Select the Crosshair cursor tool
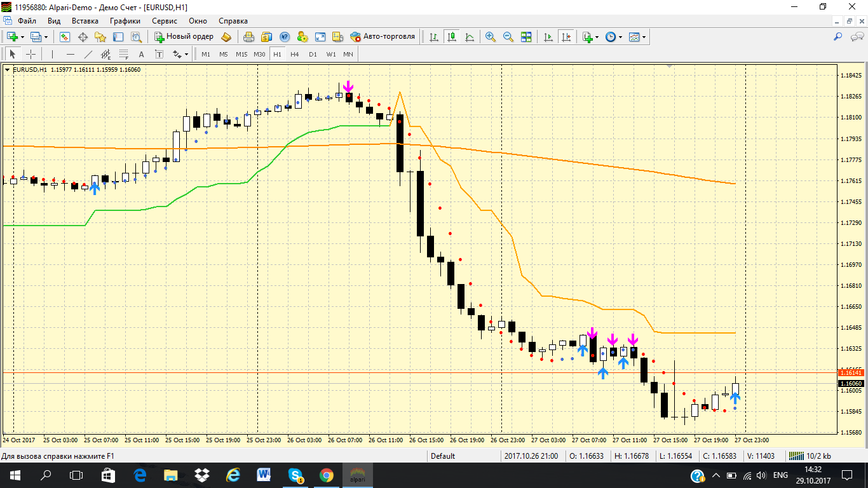Screen dimensions: 868x488 (x=31, y=54)
